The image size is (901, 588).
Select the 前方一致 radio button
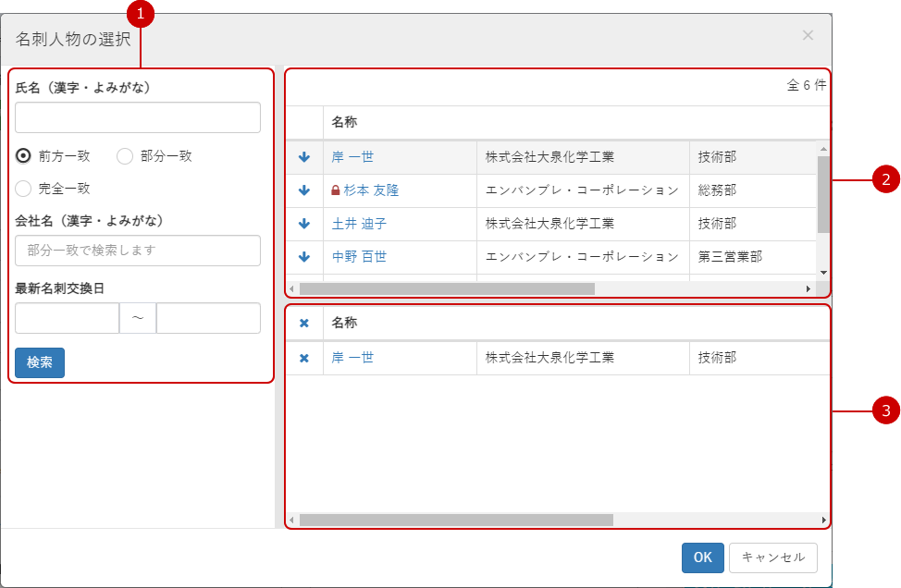[x=23, y=155]
